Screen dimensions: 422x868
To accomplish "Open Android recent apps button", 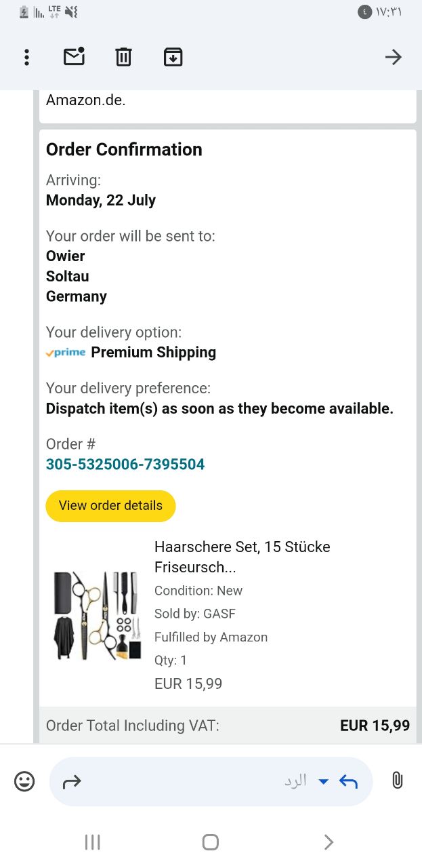I will click(92, 842).
